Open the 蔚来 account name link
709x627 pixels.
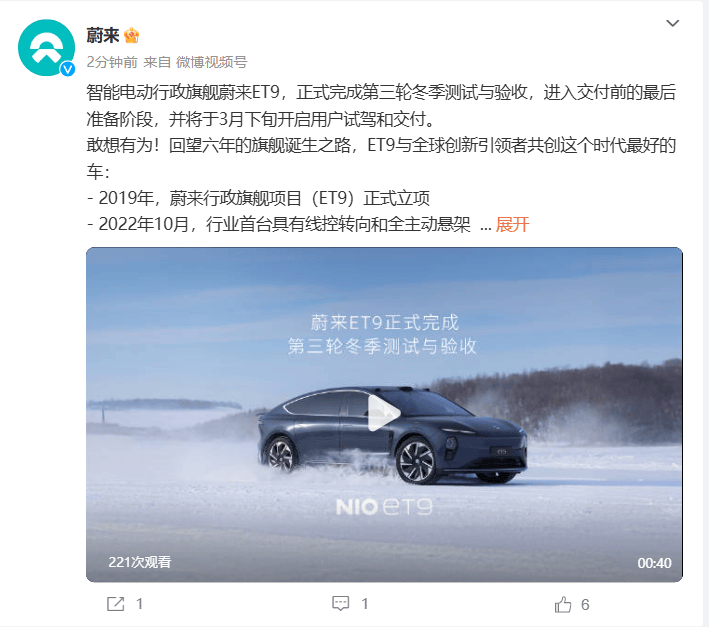[103, 35]
